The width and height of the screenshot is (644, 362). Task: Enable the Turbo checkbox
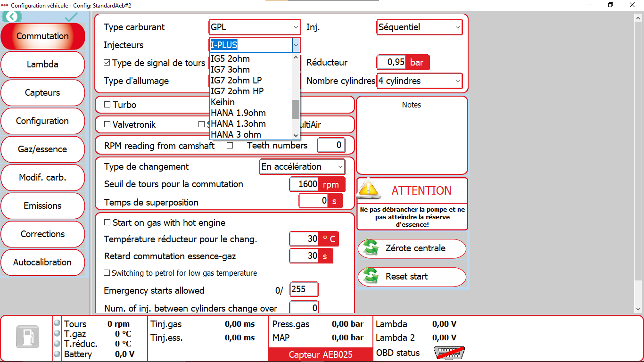[107, 105]
